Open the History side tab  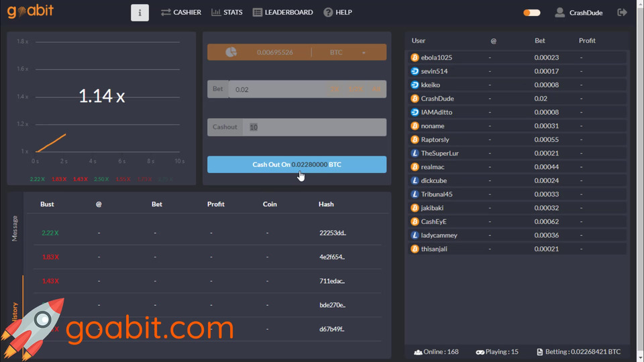pos(15,312)
